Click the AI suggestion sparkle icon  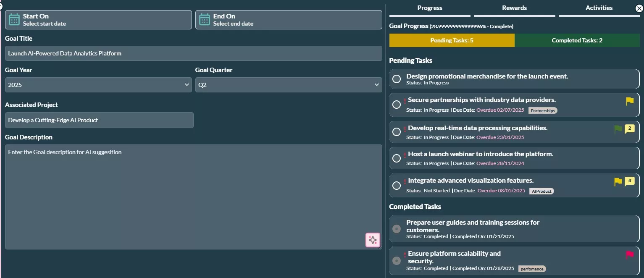coord(373,240)
